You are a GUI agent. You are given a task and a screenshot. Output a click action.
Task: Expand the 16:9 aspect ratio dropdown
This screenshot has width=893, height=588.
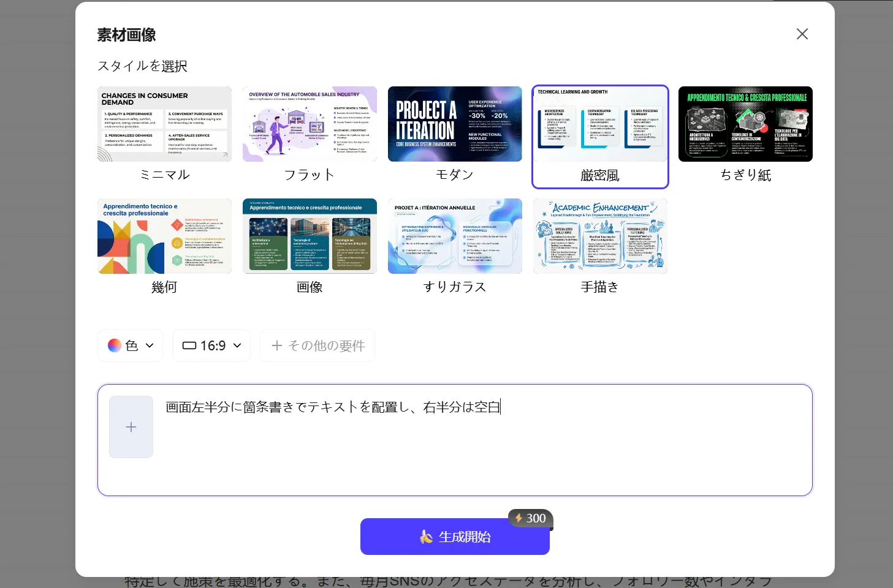pos(211,345)
